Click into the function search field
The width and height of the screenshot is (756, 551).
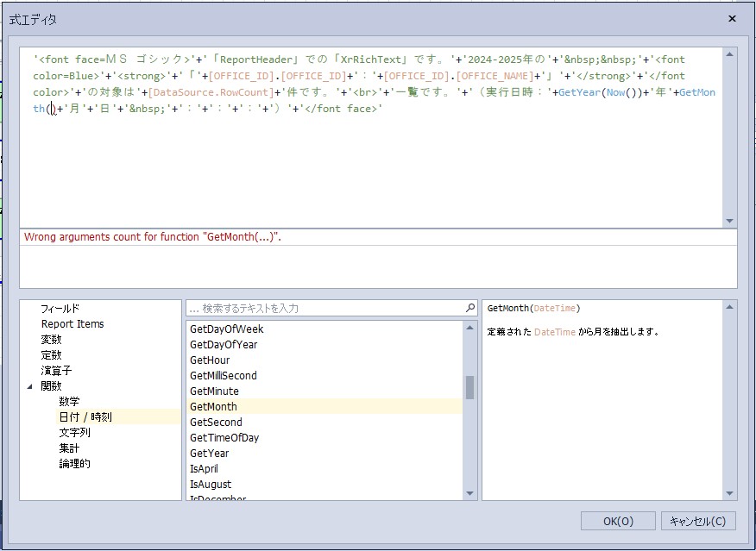tap(324, 308)
